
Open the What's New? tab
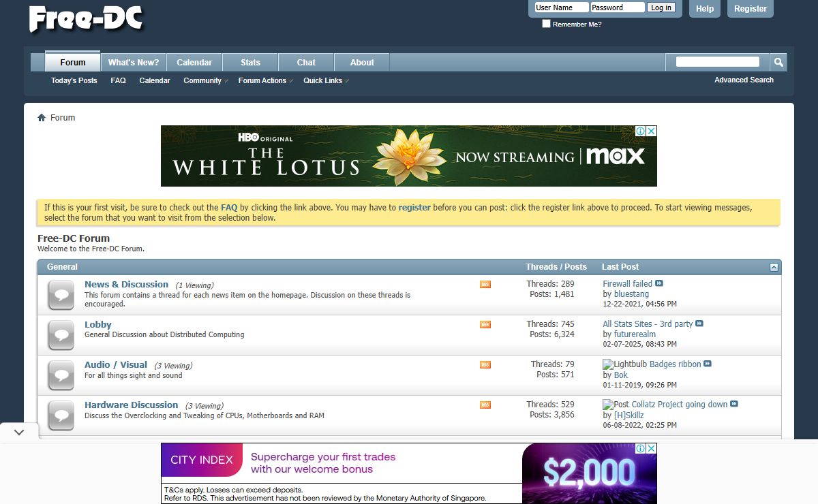point(134,62)
